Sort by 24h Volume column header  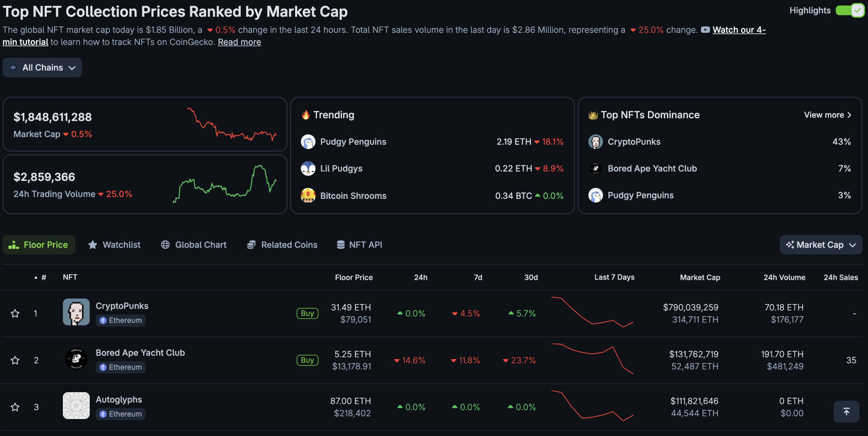coord(784,277)
